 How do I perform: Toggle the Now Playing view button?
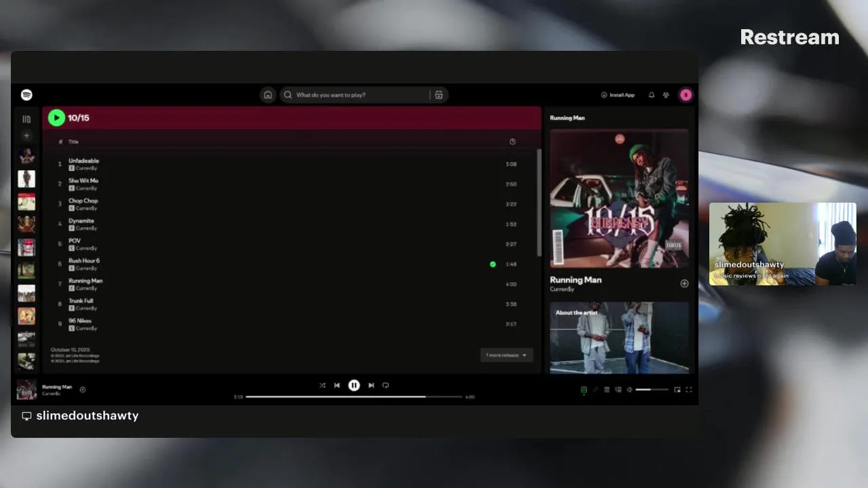[584, 390]
